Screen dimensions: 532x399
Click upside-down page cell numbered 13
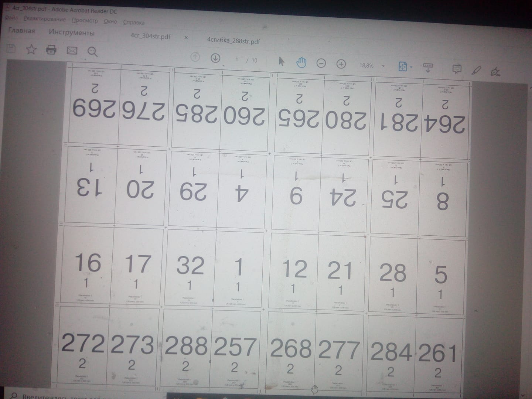(91, 185)
